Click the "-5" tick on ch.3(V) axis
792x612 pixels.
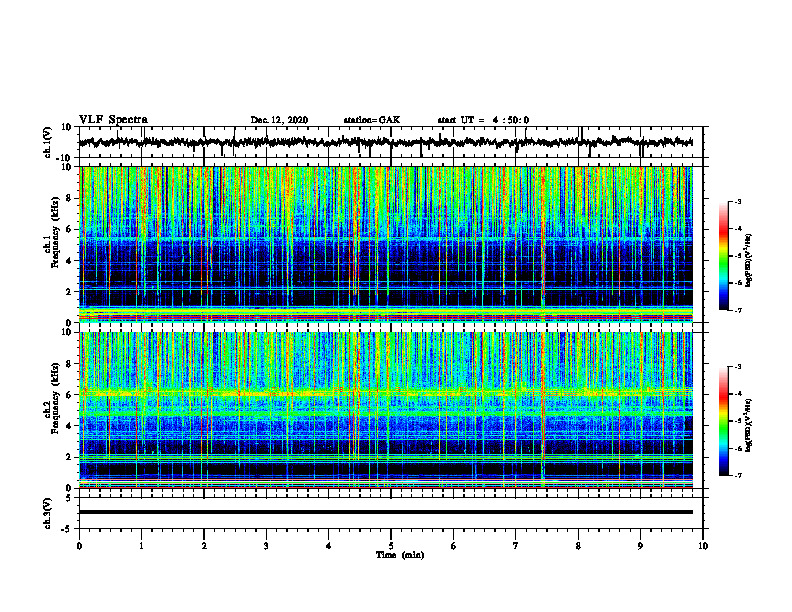(67, 529)
